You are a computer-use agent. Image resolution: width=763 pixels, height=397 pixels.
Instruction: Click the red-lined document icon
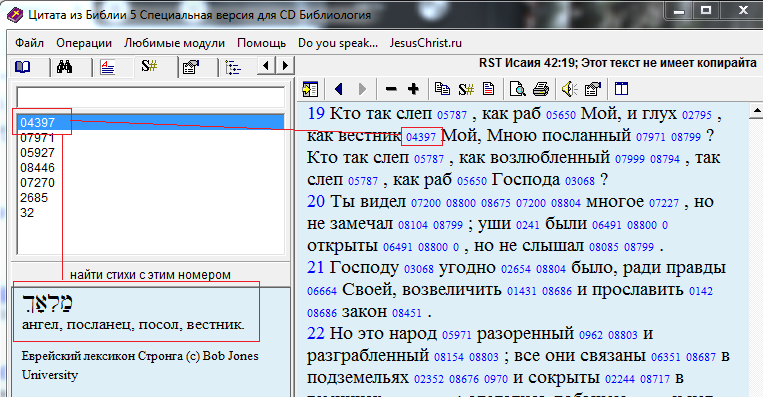[488, 89]
